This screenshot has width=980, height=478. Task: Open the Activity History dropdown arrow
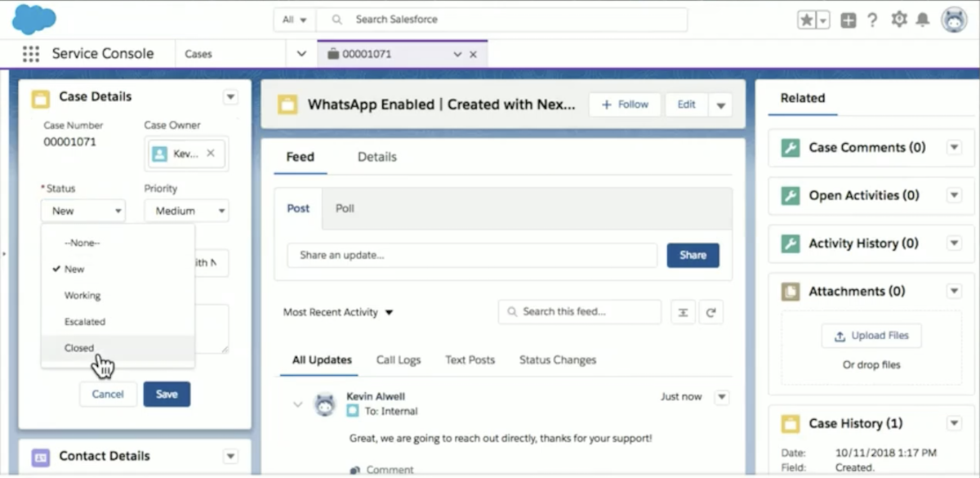pos(954,243)
